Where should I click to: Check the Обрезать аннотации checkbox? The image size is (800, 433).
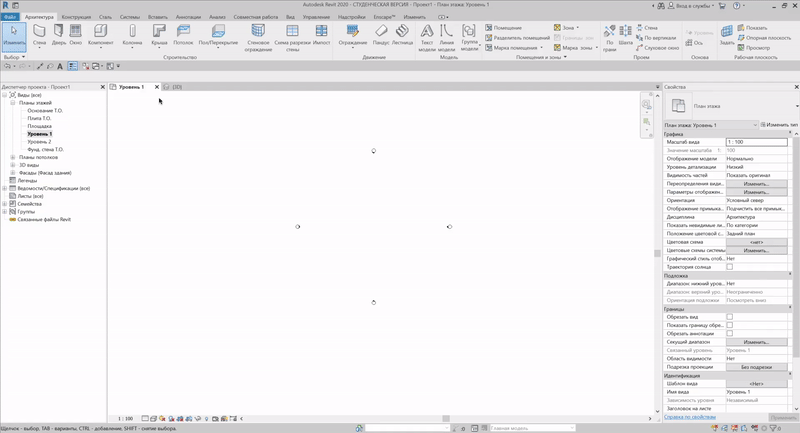click(x=729, y=334)
